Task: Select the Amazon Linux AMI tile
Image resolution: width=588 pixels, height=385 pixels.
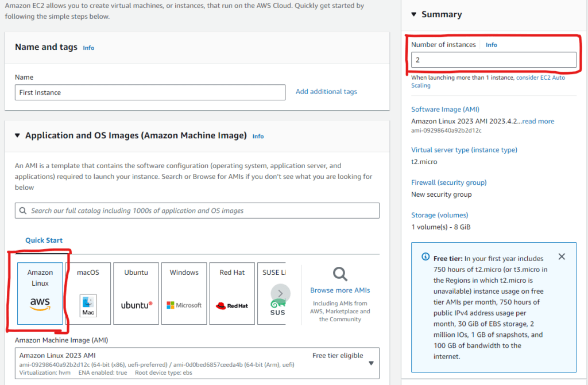Action: click(40, 293)
